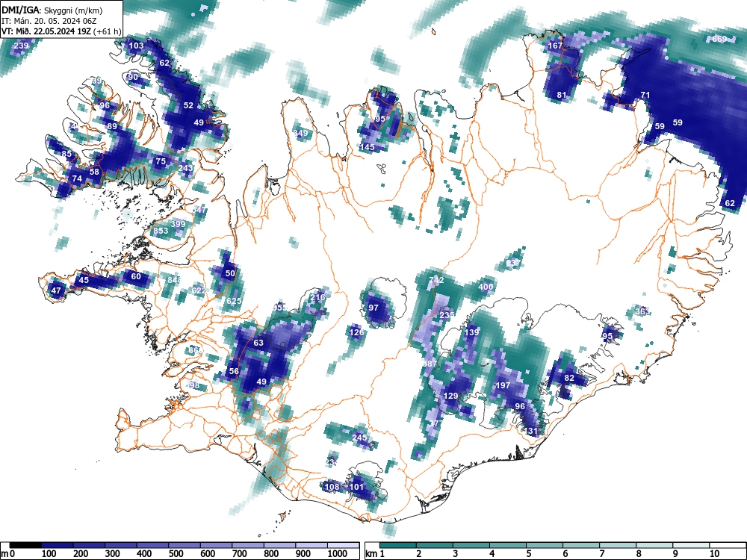Select the 74 visibility label
747x560 pixels.
[x=77, y=179]
